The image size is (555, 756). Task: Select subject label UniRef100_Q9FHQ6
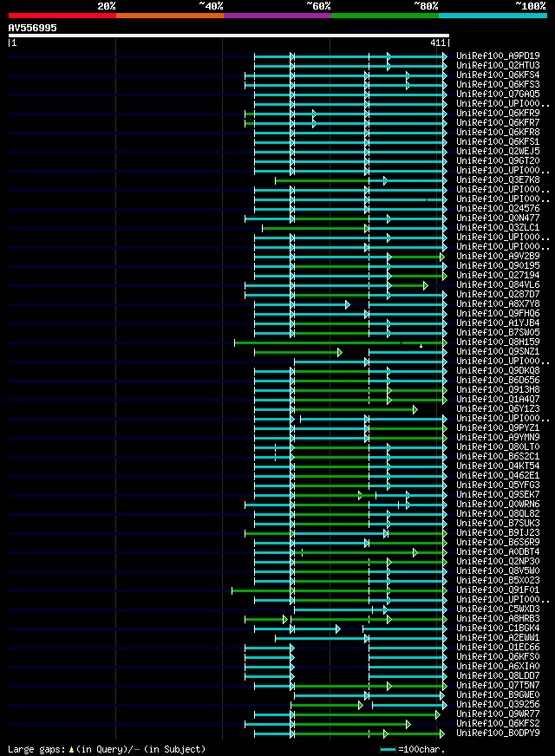point(498,313)
